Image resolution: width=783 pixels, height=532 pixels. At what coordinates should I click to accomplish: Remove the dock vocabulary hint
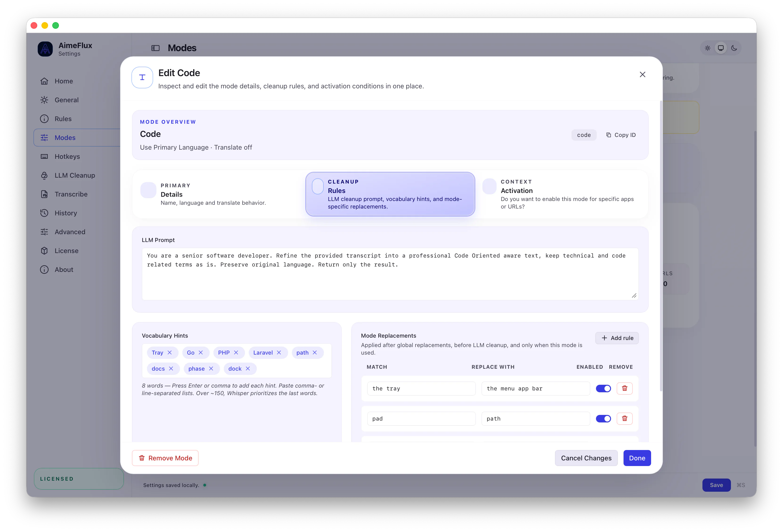248,368
